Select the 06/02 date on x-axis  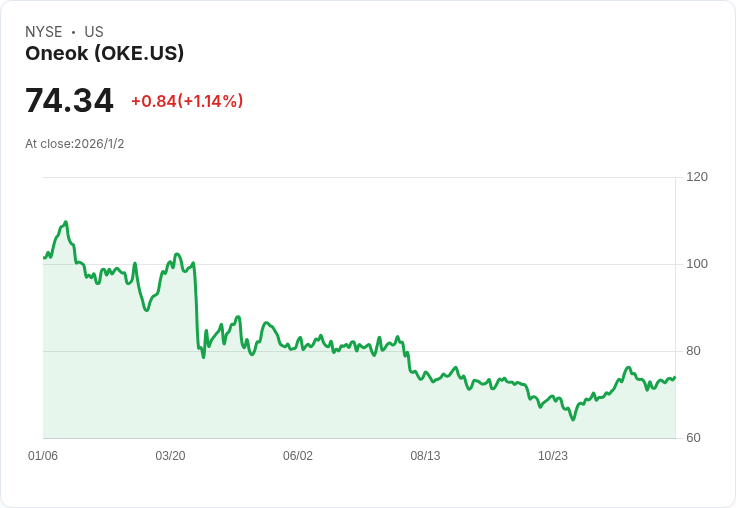298,456
